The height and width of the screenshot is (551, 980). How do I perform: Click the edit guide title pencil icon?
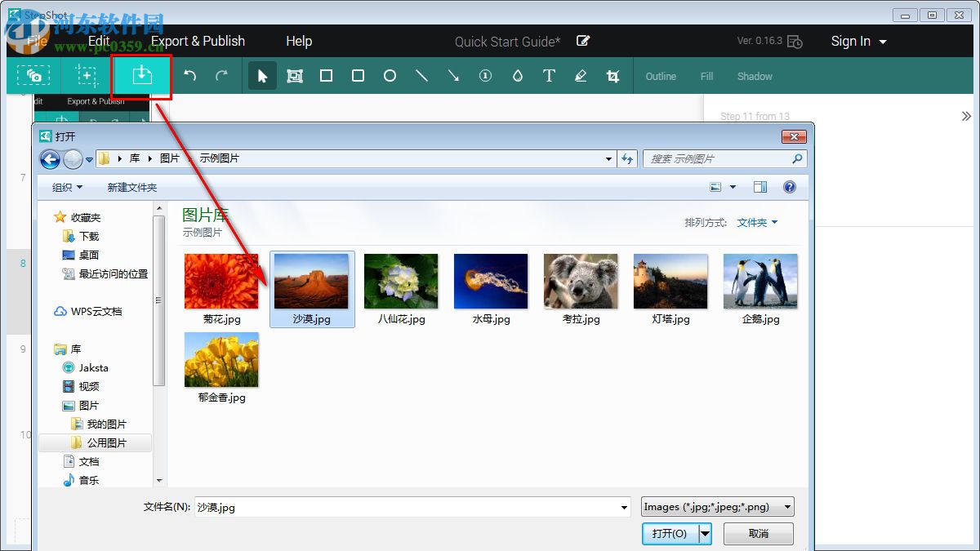583,41
